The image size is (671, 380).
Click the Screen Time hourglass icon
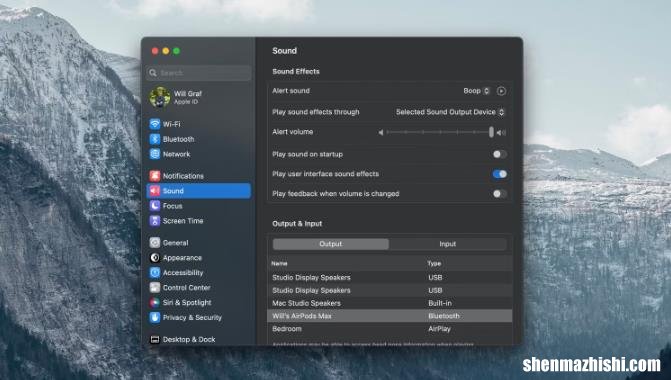pos(155,221)
